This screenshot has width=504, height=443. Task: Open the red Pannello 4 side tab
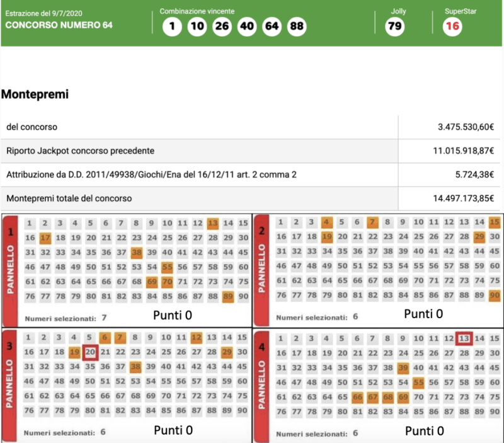[263, 386]
